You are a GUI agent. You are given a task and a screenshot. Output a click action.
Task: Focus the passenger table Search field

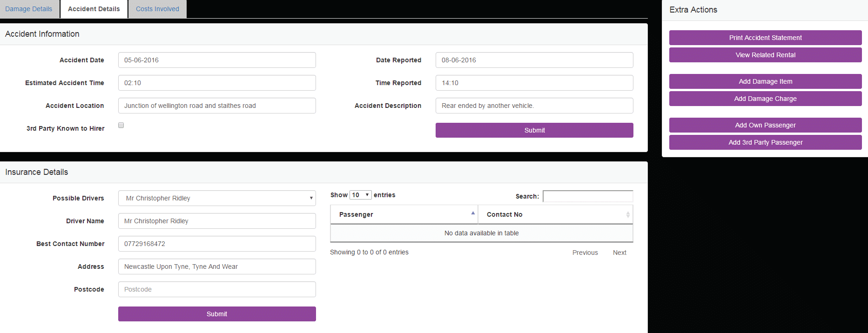(588, 196)
